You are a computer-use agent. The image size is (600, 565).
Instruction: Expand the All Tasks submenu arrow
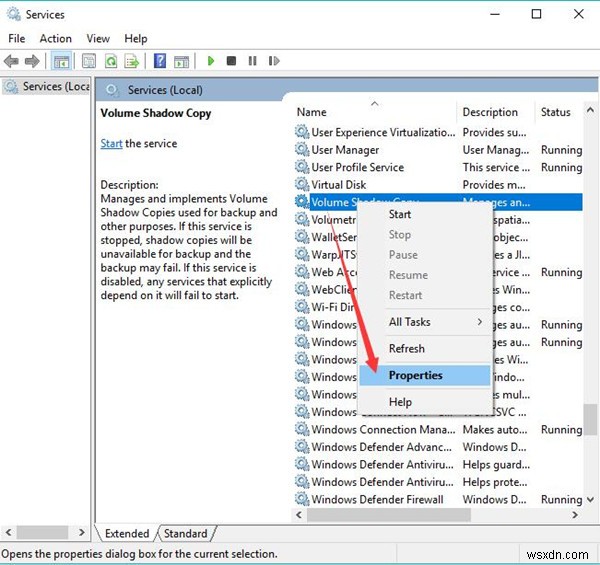(479, 322)
